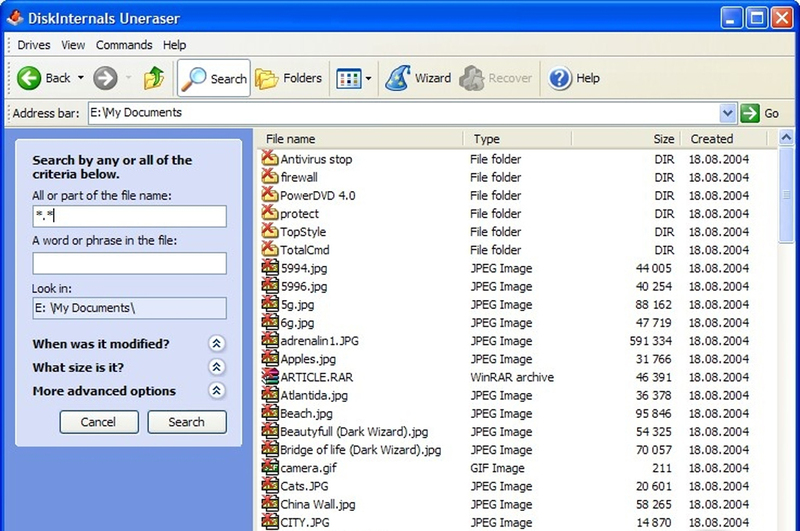Open Help via question mark icon

tap(560, 78)
